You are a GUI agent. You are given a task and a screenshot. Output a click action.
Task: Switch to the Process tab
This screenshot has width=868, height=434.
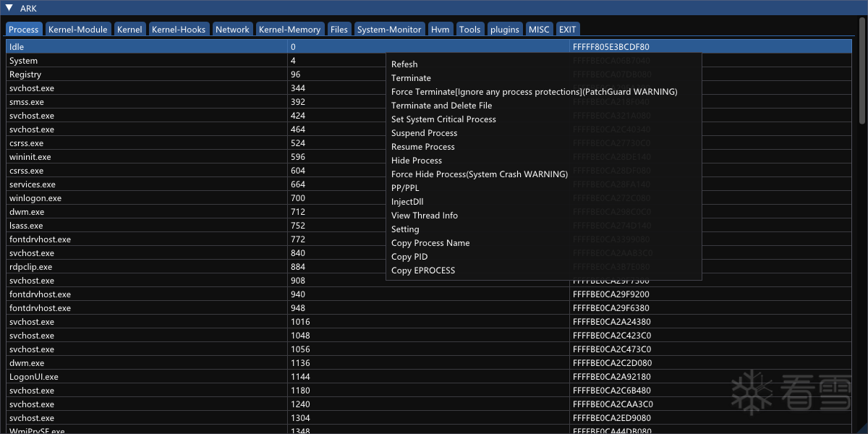tap(24, 30)
